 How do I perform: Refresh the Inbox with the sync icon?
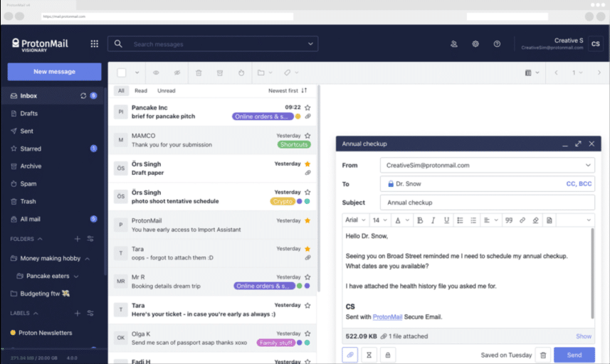point(83,96)
